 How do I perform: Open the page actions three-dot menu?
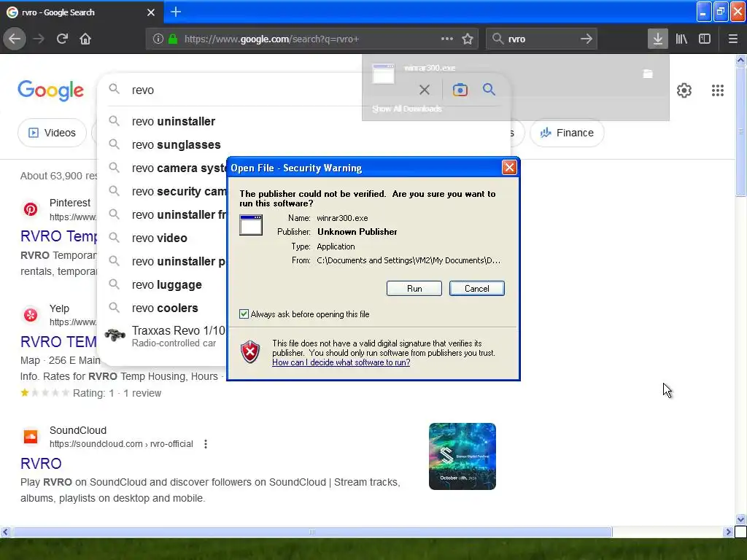447,39
